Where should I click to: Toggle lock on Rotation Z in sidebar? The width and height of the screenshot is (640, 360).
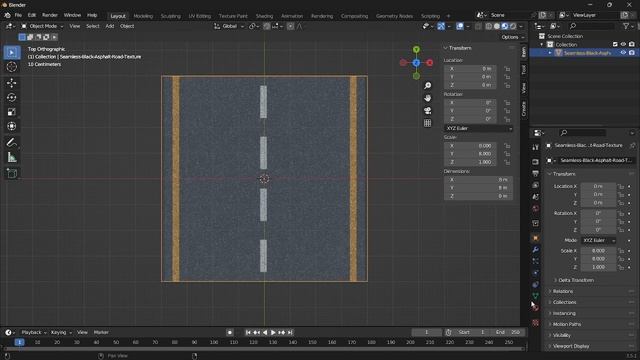tap(507, 119)
